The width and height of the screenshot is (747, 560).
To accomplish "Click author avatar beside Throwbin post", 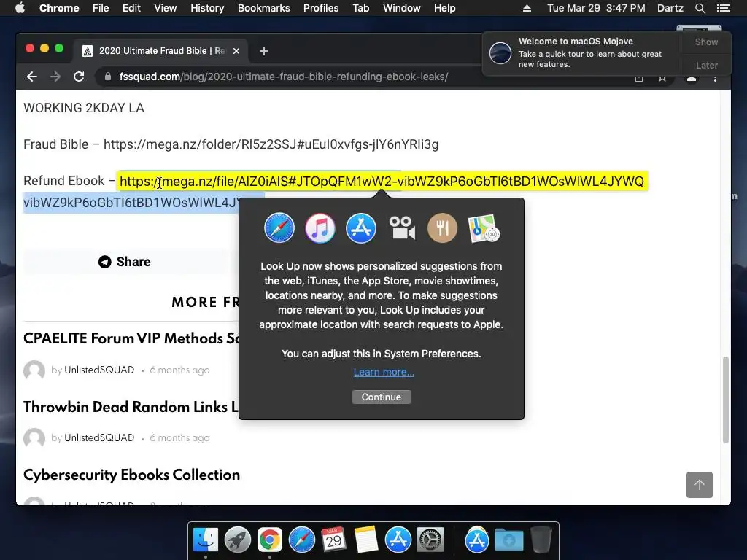I will [34, 438].
